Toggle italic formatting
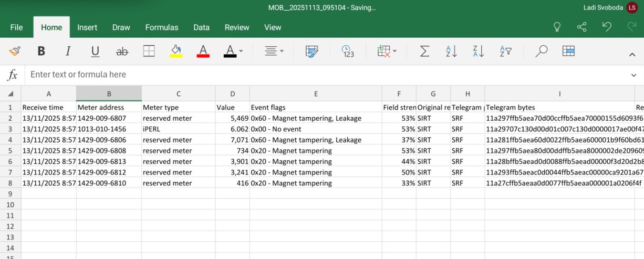This screenshot has height=259, width=644. 68,51
